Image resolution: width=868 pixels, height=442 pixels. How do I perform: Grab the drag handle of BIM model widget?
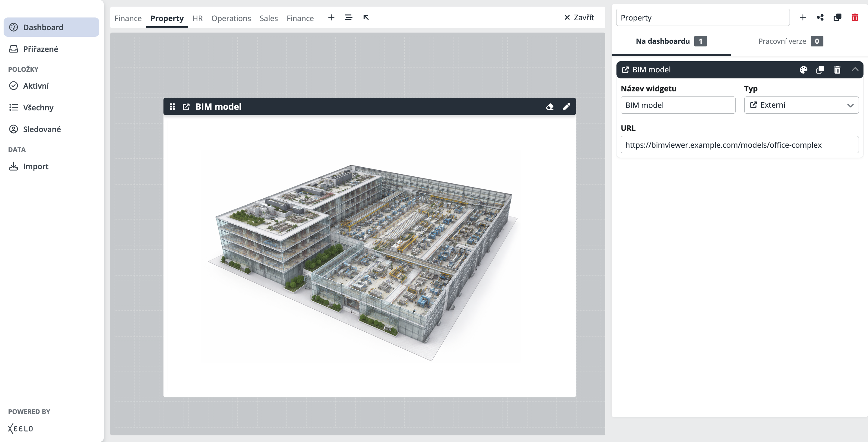pyautogui.click(x=172, y=107)
